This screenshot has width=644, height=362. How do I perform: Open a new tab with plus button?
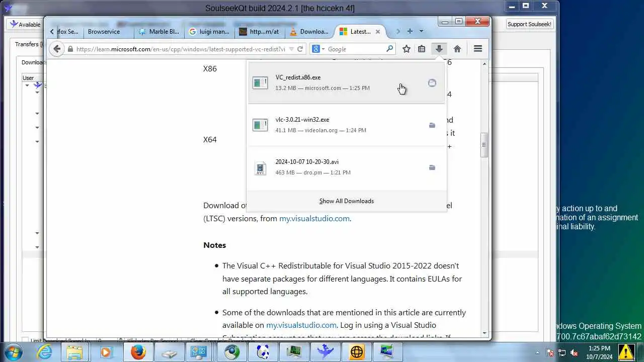410,31
